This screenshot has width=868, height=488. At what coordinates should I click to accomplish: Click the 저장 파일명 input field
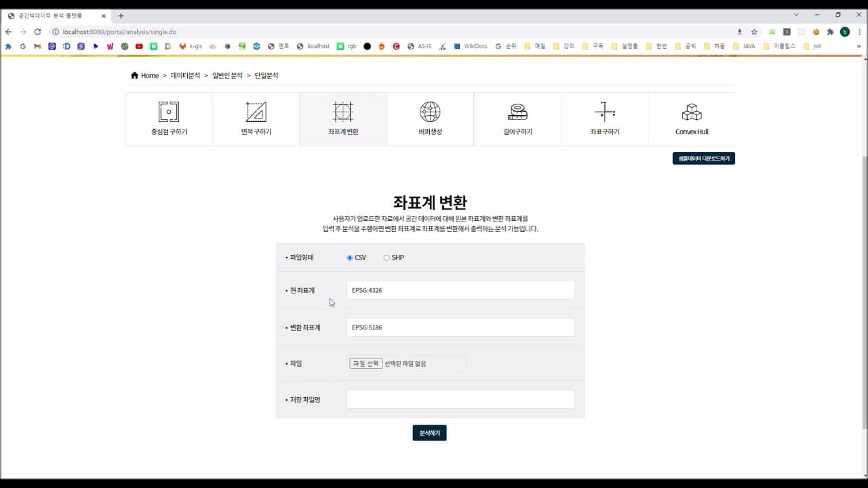pos(460,399)
